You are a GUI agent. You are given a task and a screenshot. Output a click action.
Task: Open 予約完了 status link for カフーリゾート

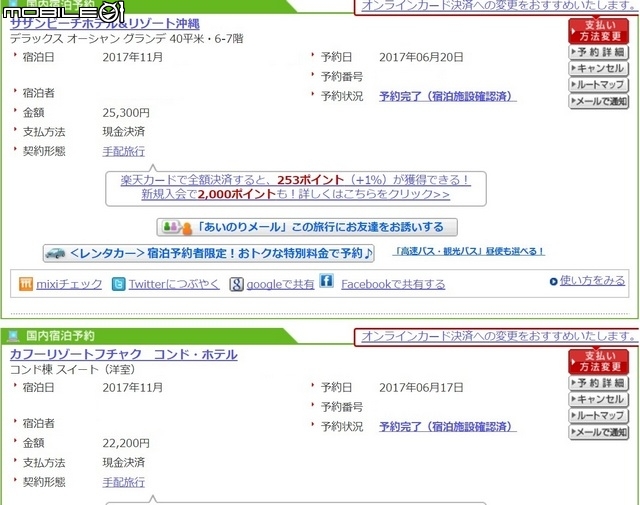(448, 427)
